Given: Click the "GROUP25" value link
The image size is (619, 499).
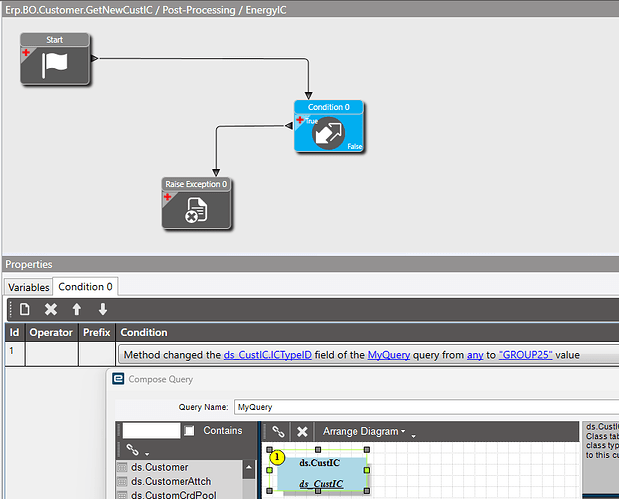Looking at the screenshot, I should [x=525, y=355].
